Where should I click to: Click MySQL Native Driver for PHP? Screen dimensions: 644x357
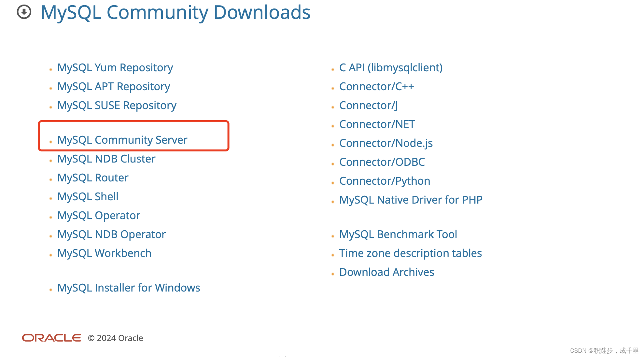pyautogui.click(x=411, y=200)
